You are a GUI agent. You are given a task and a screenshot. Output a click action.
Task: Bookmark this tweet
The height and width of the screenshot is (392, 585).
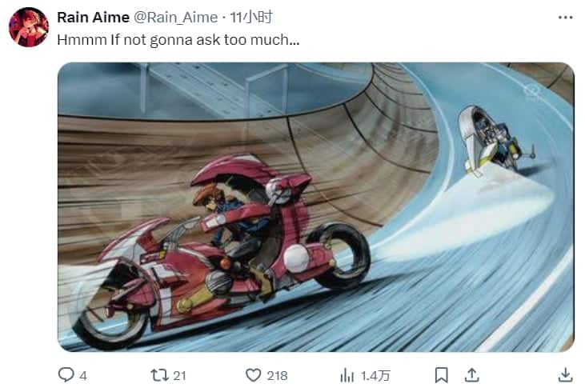pyautogui.click(x=442, y=375)
